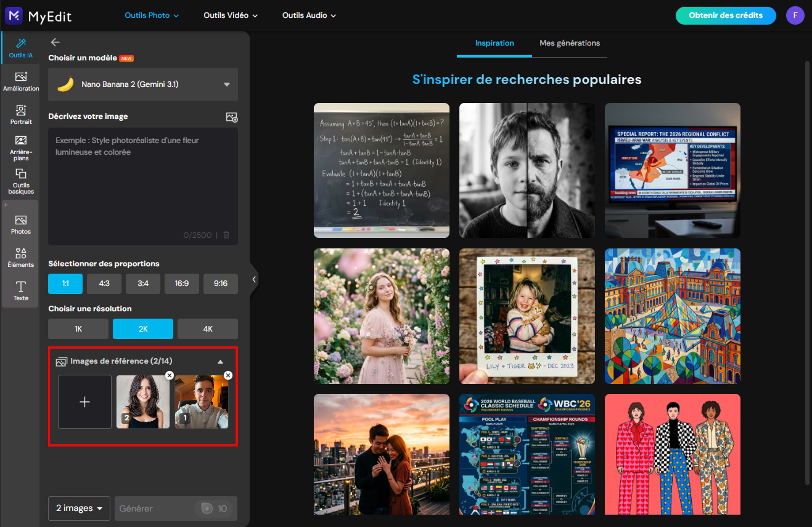Open the Amélioration tools in sidebar
812x527 pixels.
pyautogui.click(x=21, y=81)
